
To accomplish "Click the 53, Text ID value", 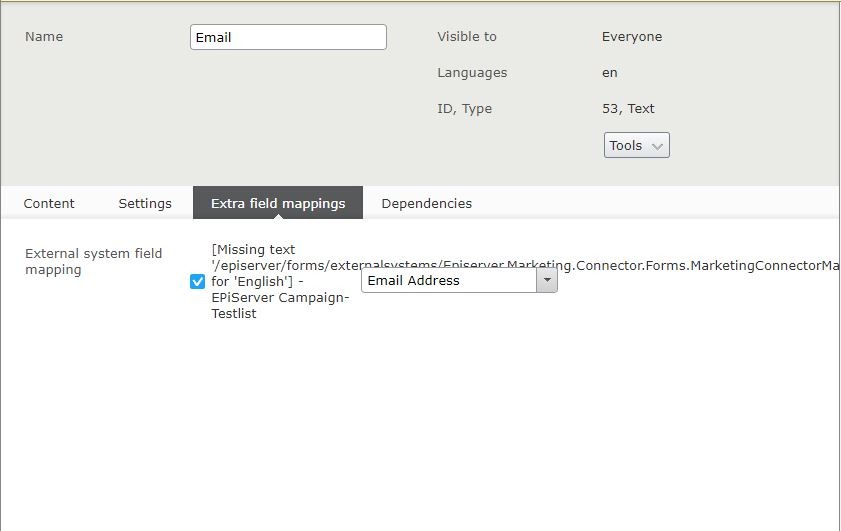I will (628, 109).
